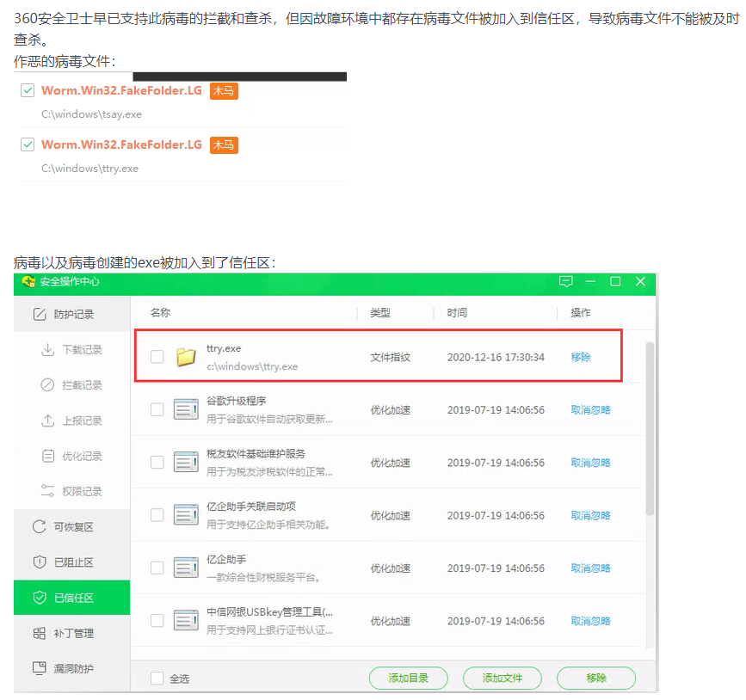Image resolution: width=746 pixels, height=700 pixels.
Task: Tick the 全选 select-all checkbox
Action: 157,679
